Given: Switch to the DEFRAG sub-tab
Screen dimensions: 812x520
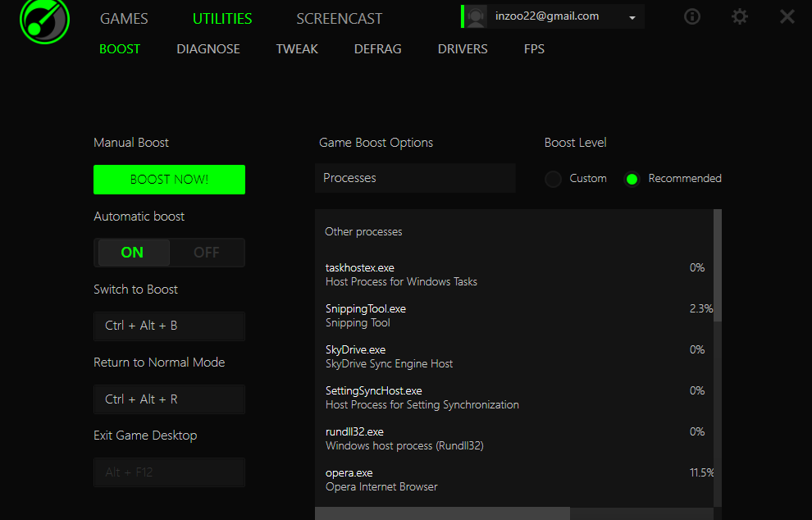Looking at the screenshot, I should (x=377, y=48).
